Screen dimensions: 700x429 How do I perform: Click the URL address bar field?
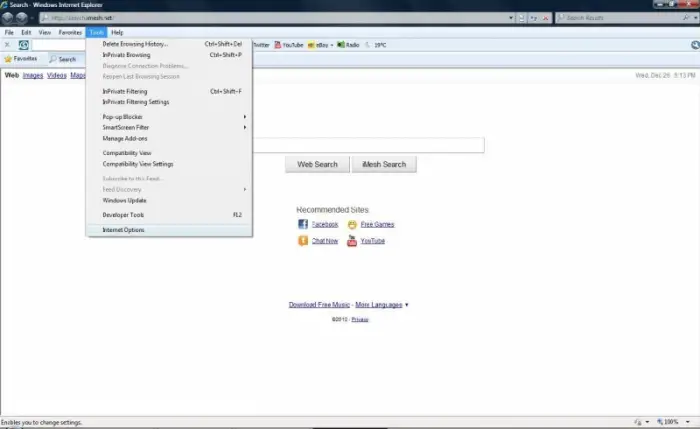(275, 18)
